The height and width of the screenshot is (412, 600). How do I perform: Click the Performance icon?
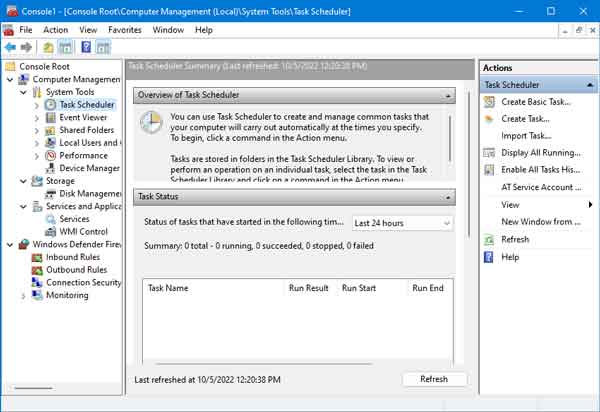tap(50, 155)
